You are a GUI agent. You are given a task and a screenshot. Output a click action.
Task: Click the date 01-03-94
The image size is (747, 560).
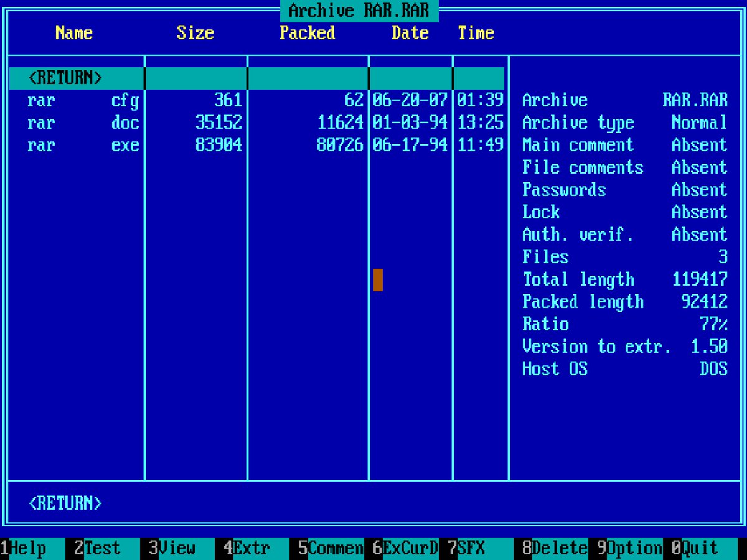coord(410,123)
